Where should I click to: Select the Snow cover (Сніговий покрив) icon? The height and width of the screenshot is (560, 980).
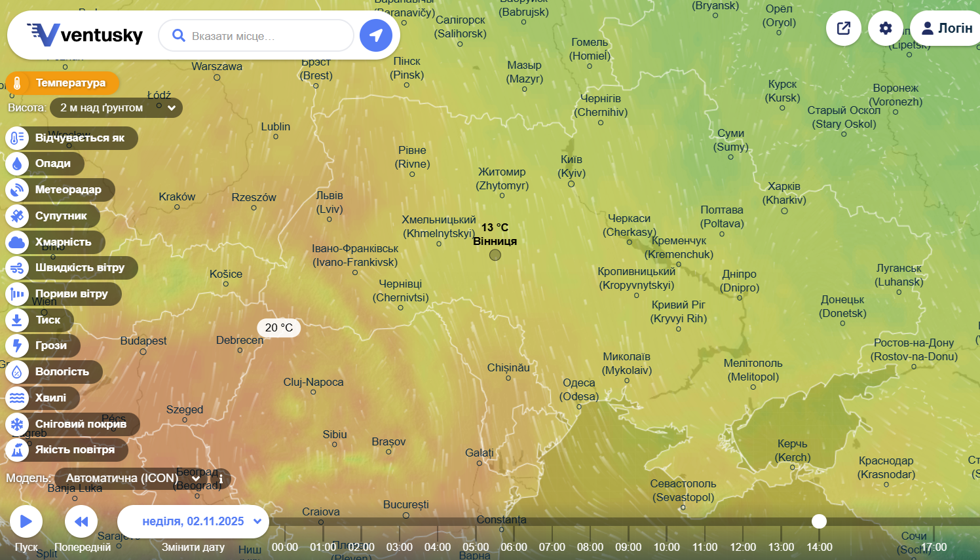(17, 424)
